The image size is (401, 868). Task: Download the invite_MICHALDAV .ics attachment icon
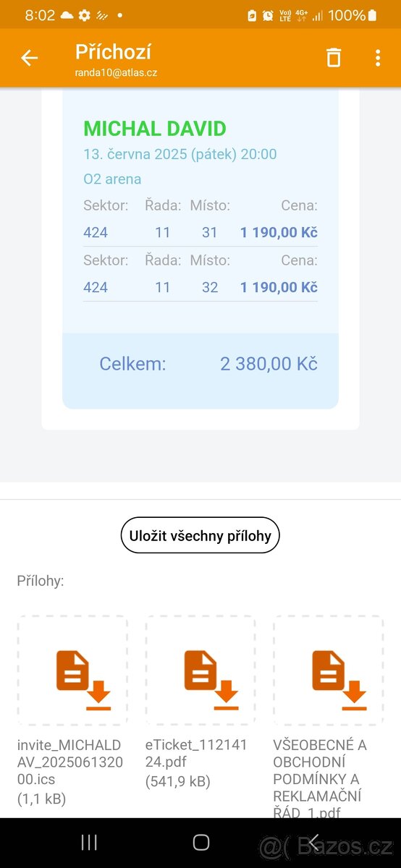pyautogui.click(x=73, y=671)
